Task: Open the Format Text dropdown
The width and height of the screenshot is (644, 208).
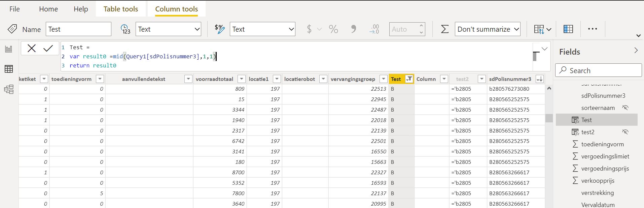Action: pyautogui.click(x=262, y=29)
